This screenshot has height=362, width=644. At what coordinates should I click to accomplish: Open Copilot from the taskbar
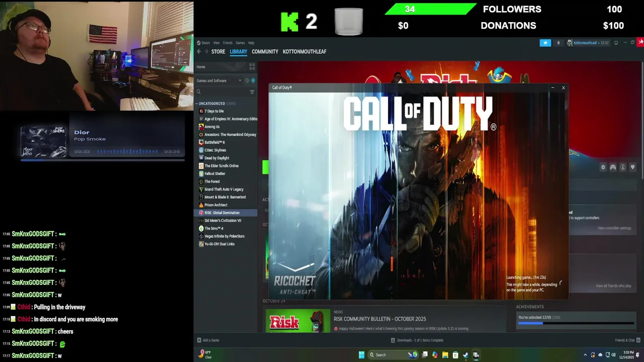(x=435, y=355)
